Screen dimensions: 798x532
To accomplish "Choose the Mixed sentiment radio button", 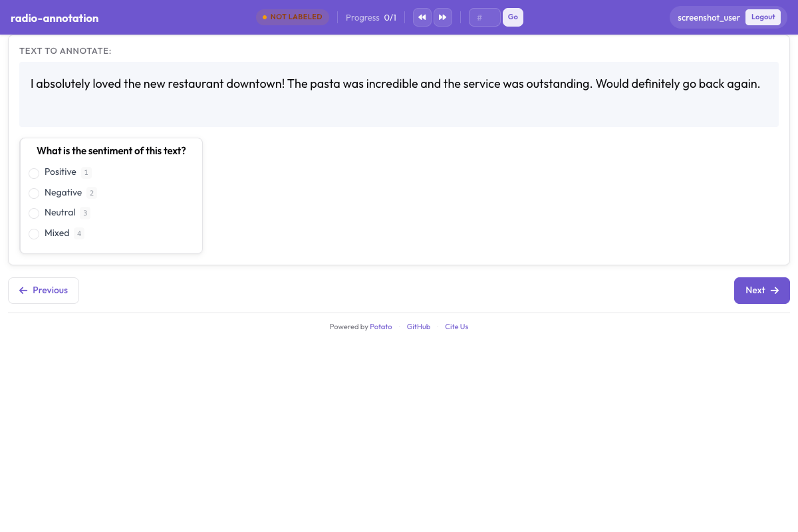I will (34, 233).
